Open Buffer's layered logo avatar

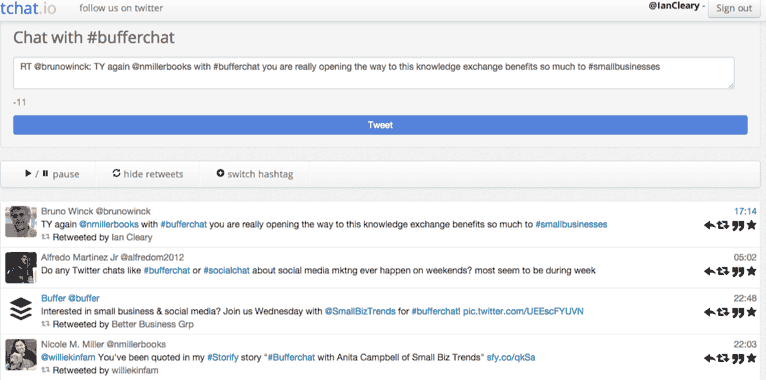[x=21, y=309]
